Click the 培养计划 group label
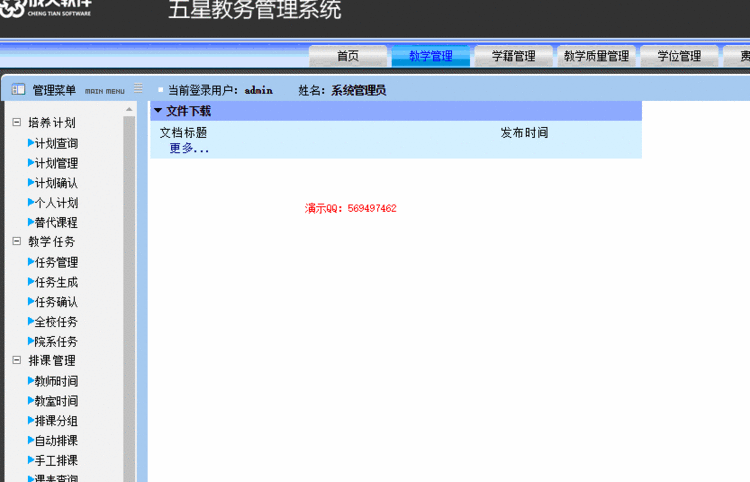The height and width of the screenshot is (482, 750). click(52, 122)
